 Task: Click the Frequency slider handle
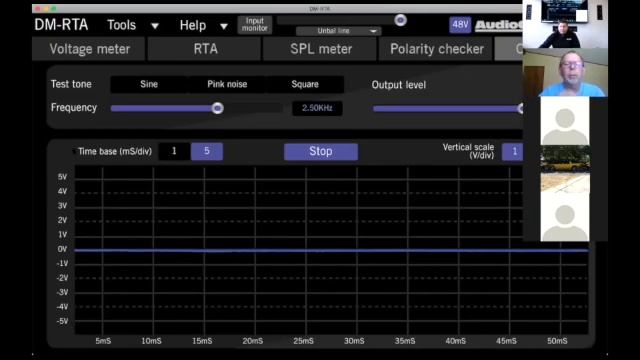tap(218, 108)
